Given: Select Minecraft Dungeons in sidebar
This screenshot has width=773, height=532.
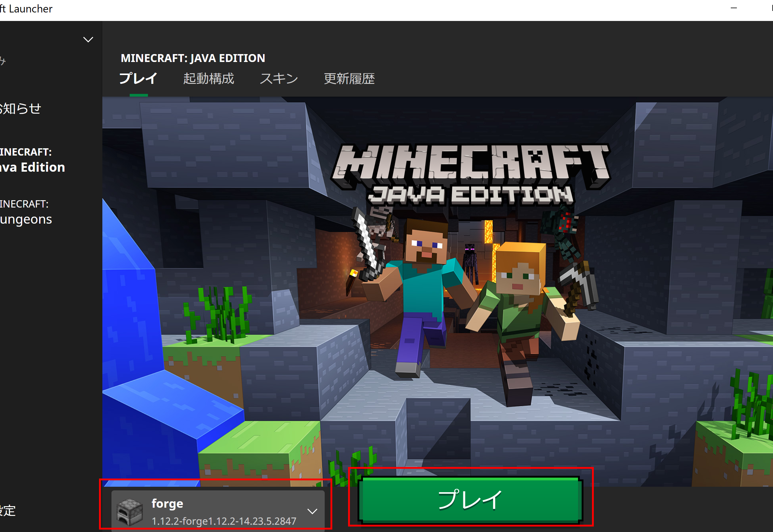Looking at the screenshot, I should [26, 212].
